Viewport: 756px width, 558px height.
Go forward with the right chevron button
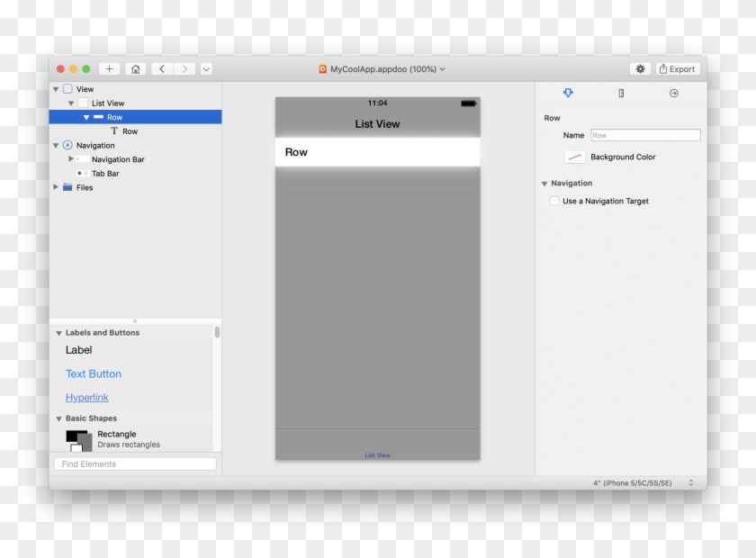pos(184,69)
